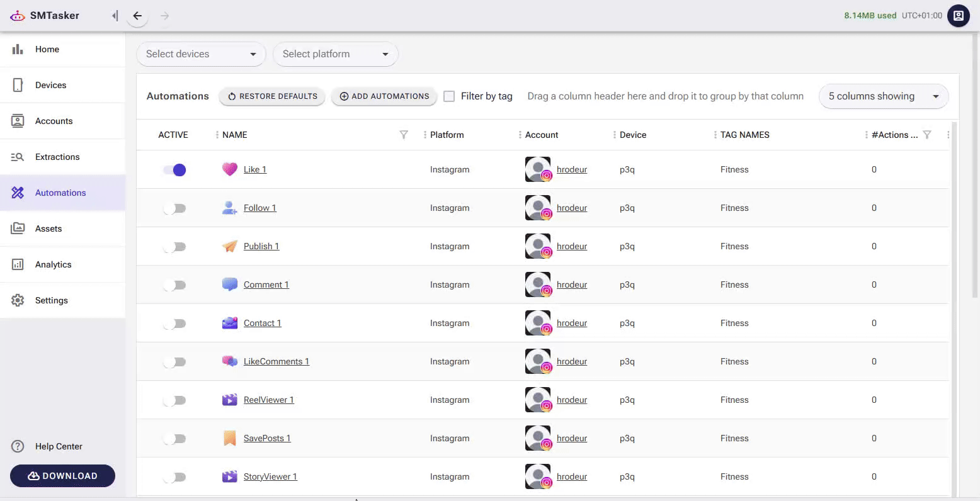Click the Help Center question mark icon
The width and height of the screenshot is (980, 501).
[18, 446]
